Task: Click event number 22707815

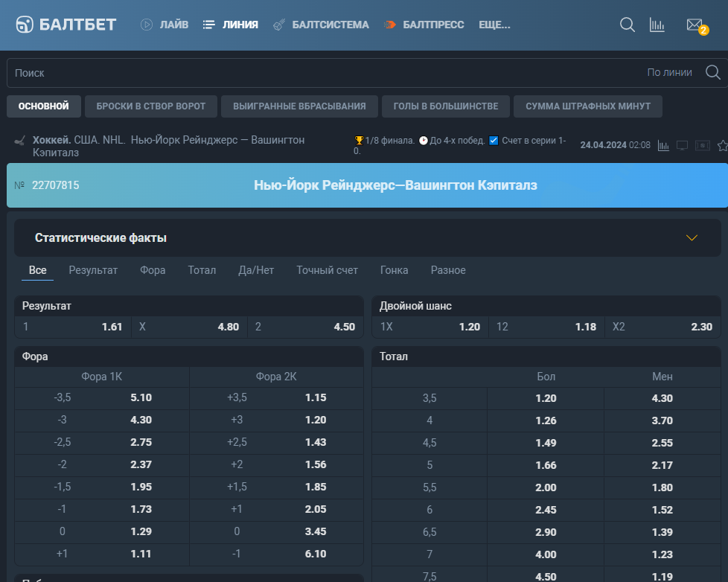Action: tap(56, 185)
